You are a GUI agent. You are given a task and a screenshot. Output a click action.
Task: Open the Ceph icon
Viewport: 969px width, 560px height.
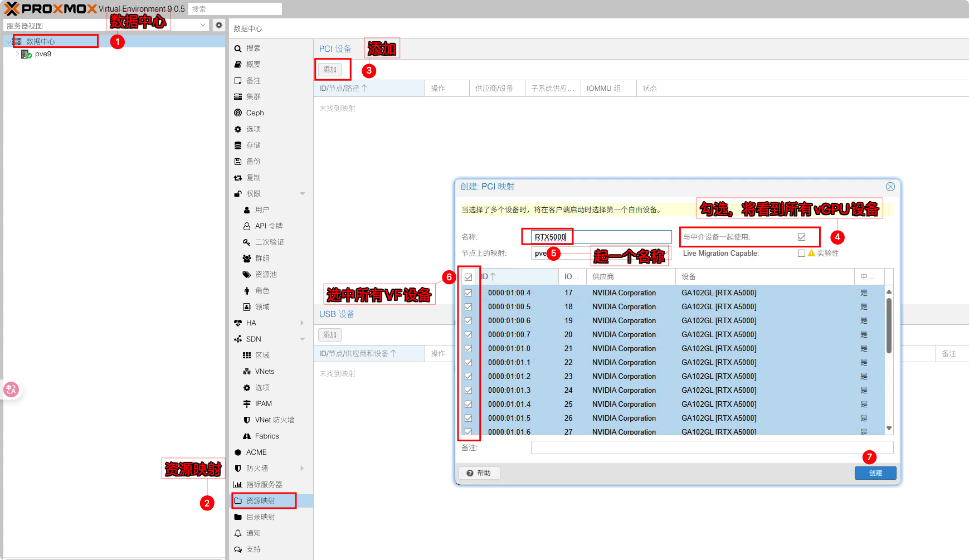(238, 113)
